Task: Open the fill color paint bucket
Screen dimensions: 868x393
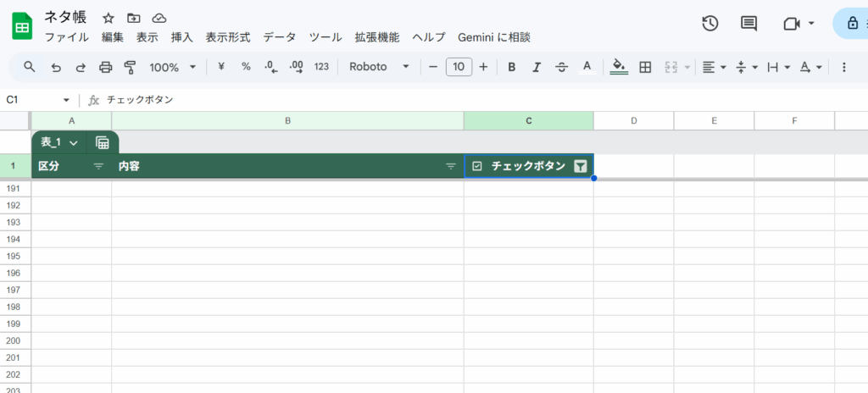Action: tap(619, 67)
